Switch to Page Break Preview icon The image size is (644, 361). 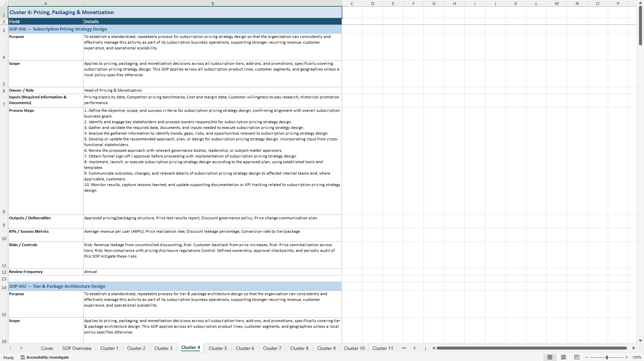[577, 357]
